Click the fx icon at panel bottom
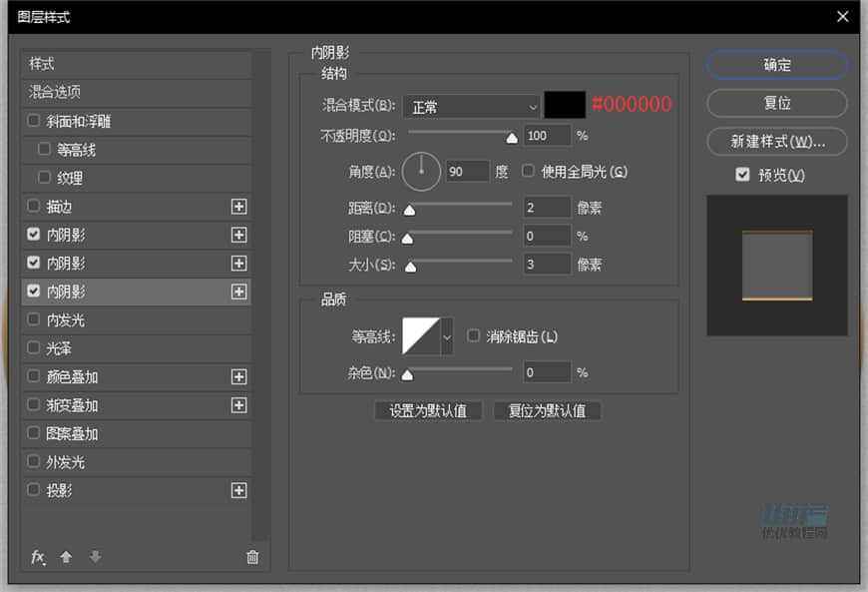The height and width of the screenshot is (592, 868). (x=38, y=557)
